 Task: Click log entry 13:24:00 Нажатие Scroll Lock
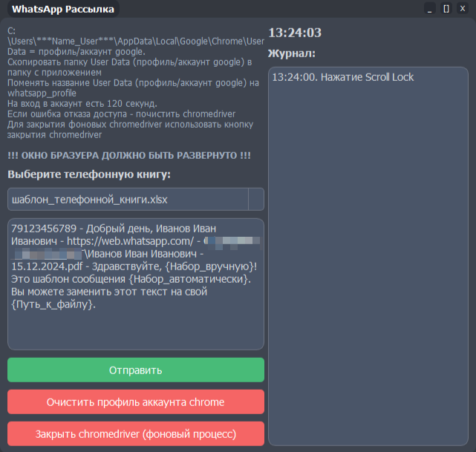(343, 77)
